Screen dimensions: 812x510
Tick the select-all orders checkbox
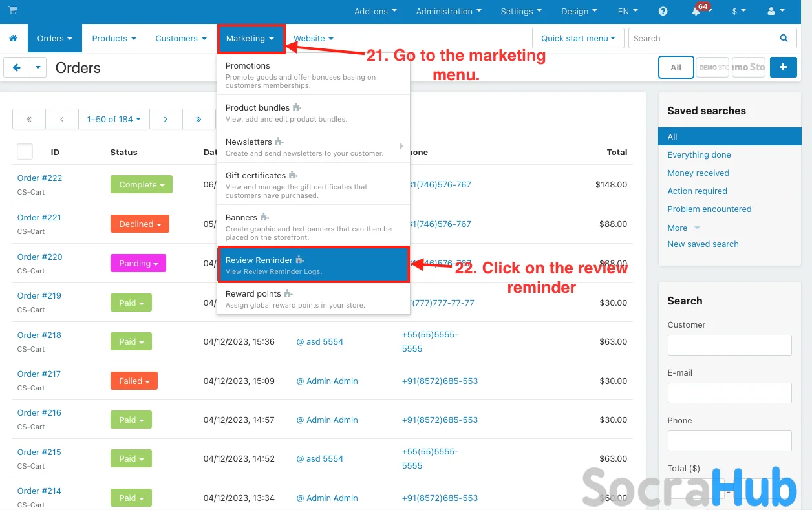pos(25,152)
